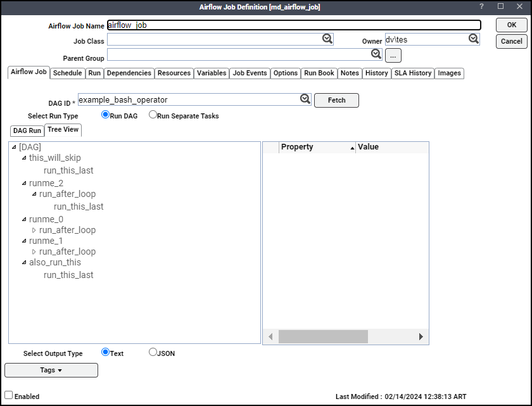
Task: Collapse the runme_1 node
Action: pyautogui.click(x=24, y=241)
